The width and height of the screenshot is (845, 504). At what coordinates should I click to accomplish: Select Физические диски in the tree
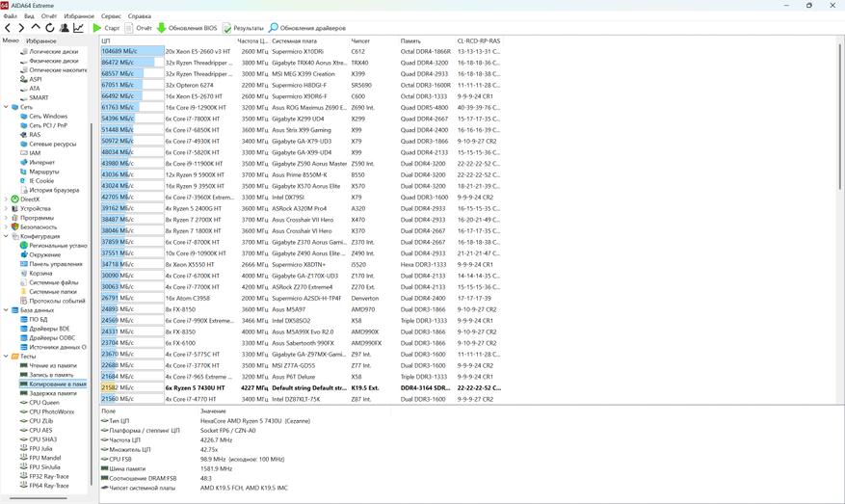(x=49, y=61)
